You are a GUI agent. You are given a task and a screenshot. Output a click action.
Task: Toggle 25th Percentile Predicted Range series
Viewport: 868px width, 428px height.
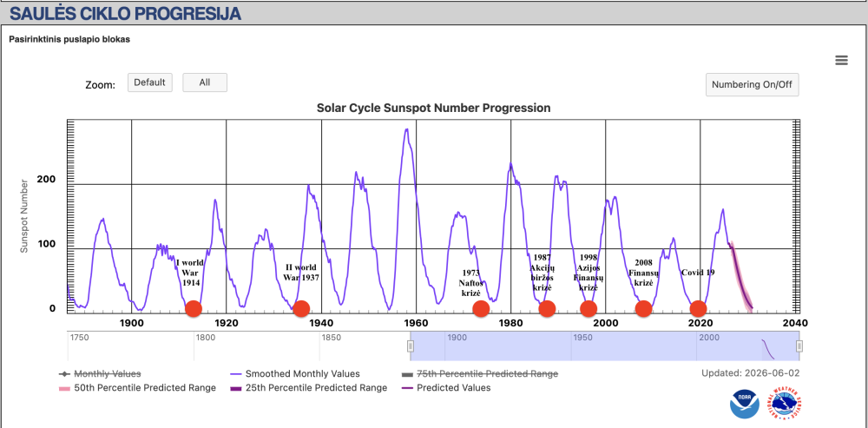pos(308,387)
